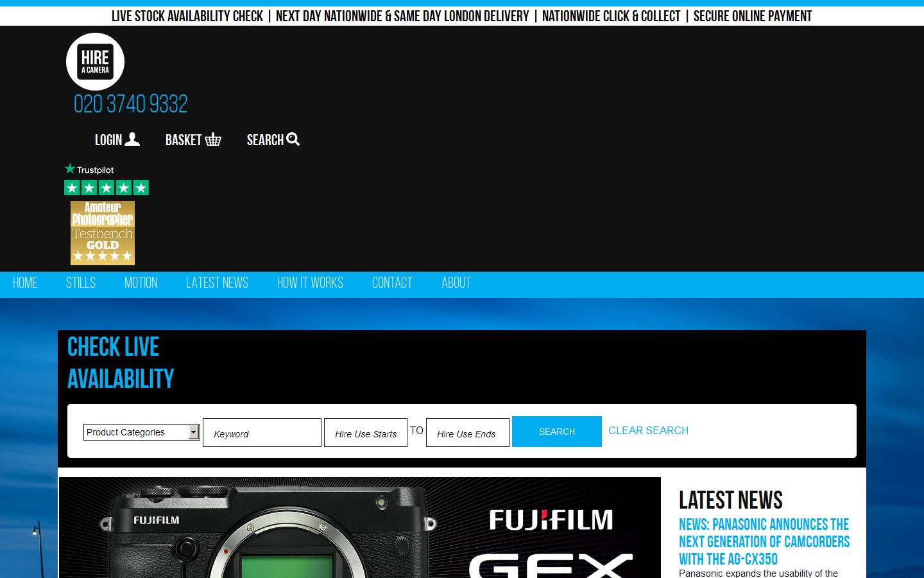Screen dimensions: 924x578
Task: Navigate to HOW IT WORKS menu item
Action: [310, 283]
